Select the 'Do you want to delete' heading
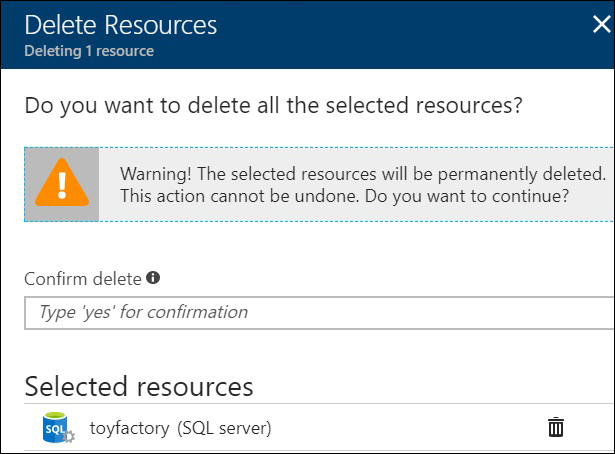The width and height of the screenshot is (615, 454). (x=273, y=105)
